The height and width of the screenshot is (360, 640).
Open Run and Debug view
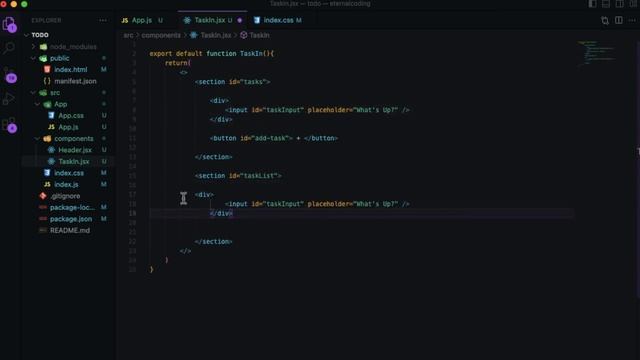pyautogui.click(x=9, y=98)
